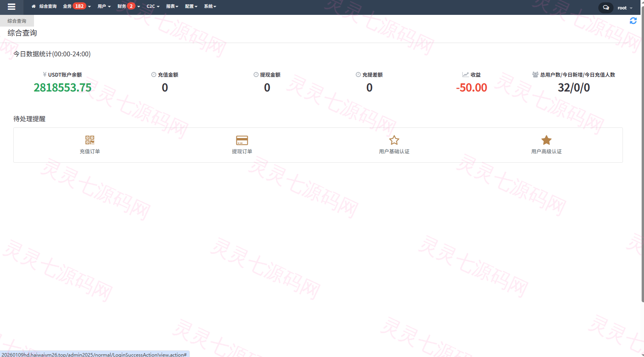Click the 收益 line chart icon
644x357 pixels.
(x=466, y=75)
